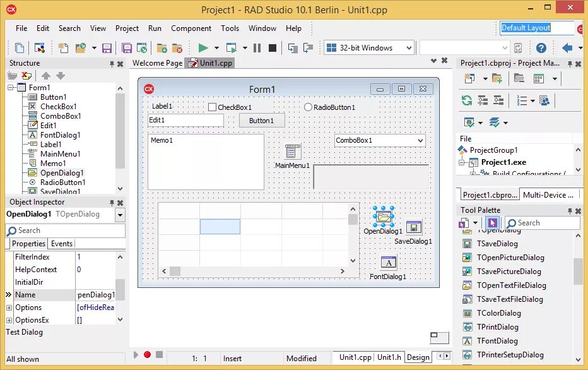Click the Remove File from Project icon
The width and height of the screenshot is (588, 370).
coord(177,48)
